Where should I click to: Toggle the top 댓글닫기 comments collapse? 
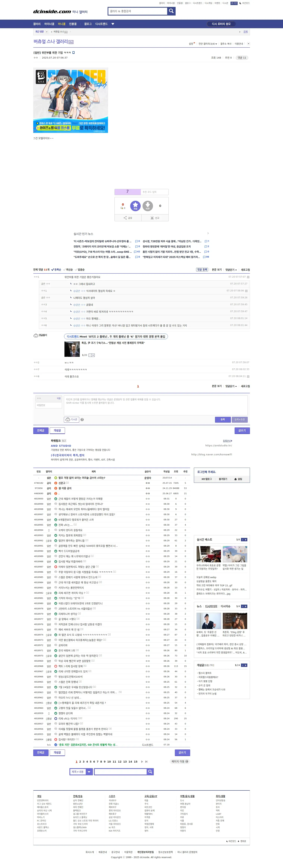coord(231,270)
